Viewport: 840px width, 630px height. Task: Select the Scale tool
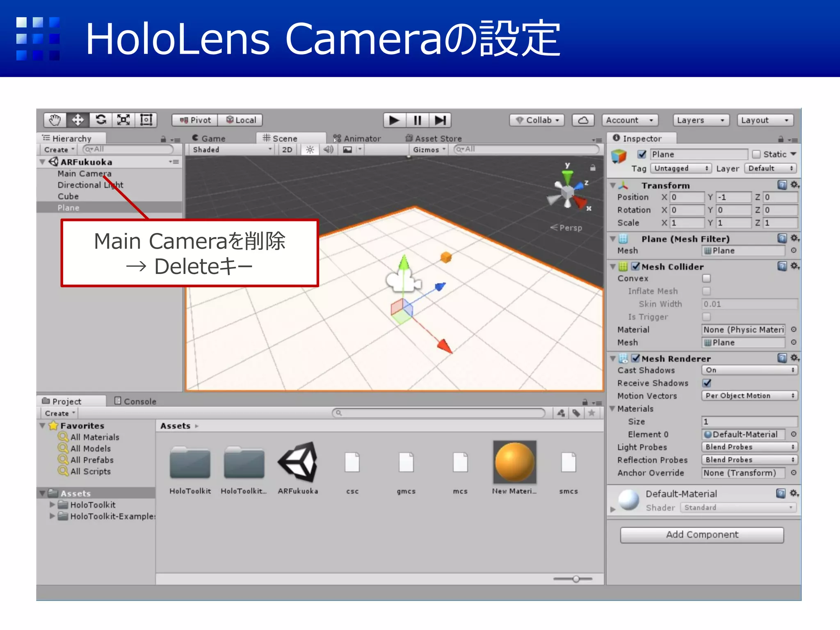(123, 120)
